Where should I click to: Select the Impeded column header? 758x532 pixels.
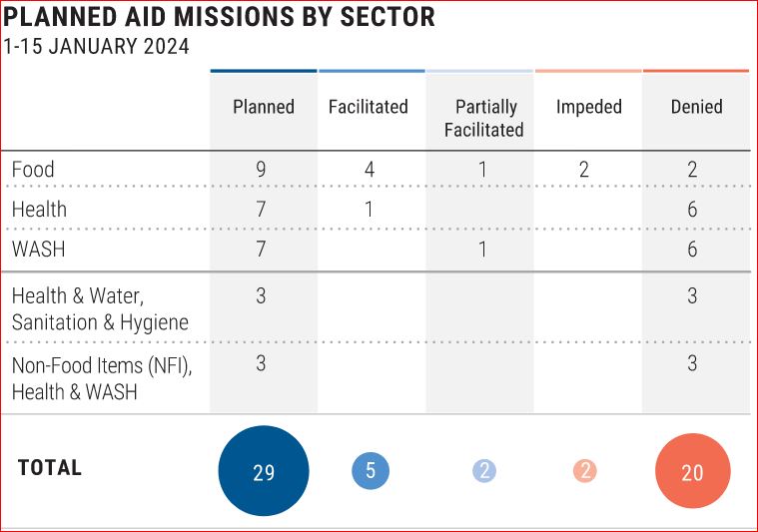pyautogui.click(x=589, y=107)
